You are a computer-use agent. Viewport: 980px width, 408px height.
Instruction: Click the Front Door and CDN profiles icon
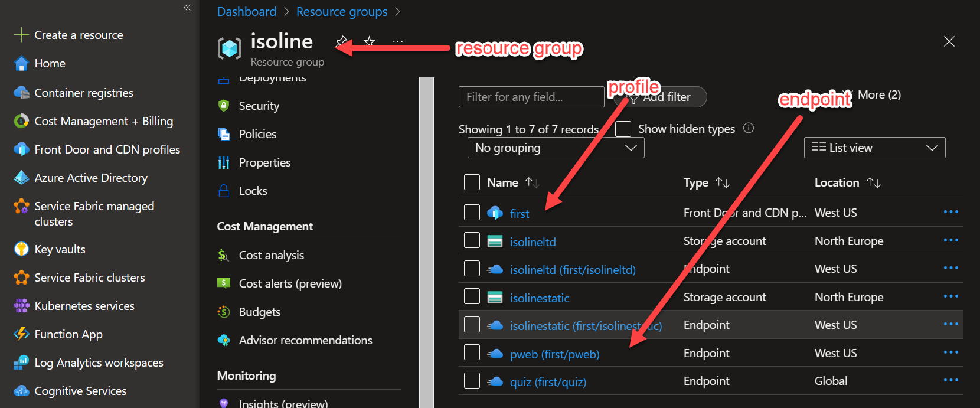(21, 149)
